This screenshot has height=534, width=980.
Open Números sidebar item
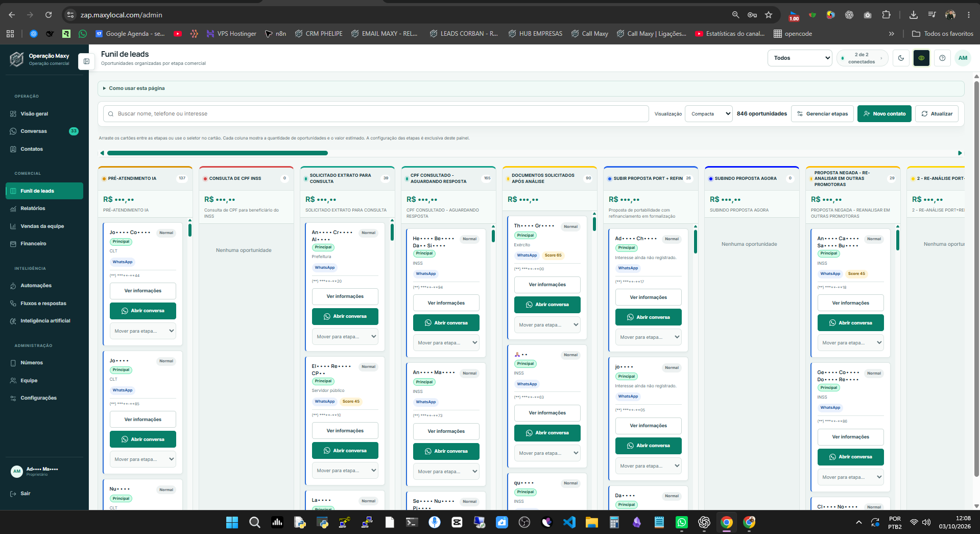[44, 363]
